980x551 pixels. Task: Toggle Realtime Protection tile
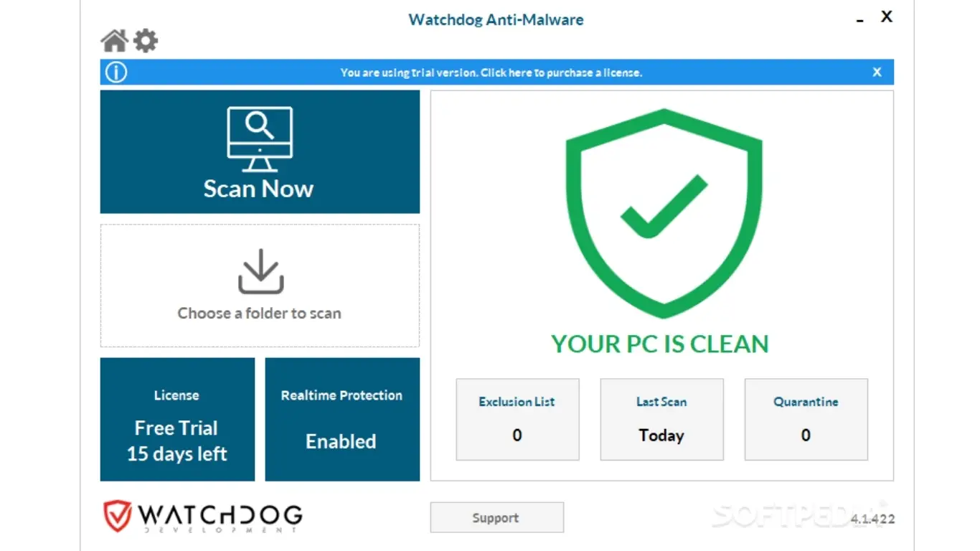tap(341, 420)
